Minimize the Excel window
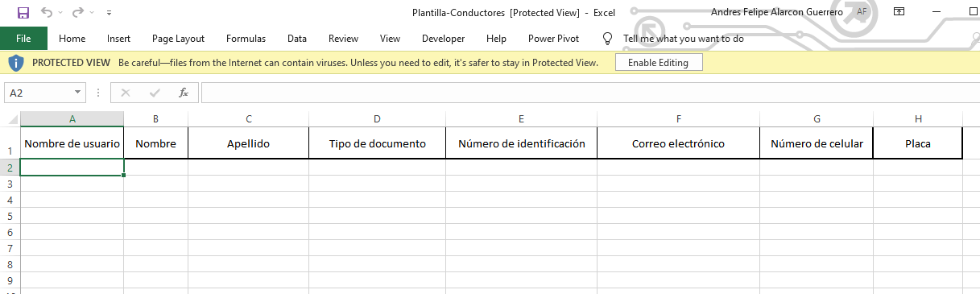Image resolution: width=980 pixels, height=294 pixels. click(936, 12)
